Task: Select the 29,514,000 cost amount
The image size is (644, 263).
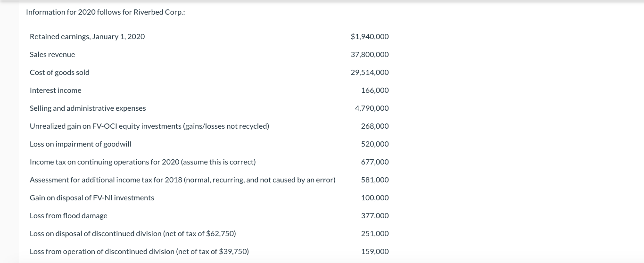Action: pos(370,73)
